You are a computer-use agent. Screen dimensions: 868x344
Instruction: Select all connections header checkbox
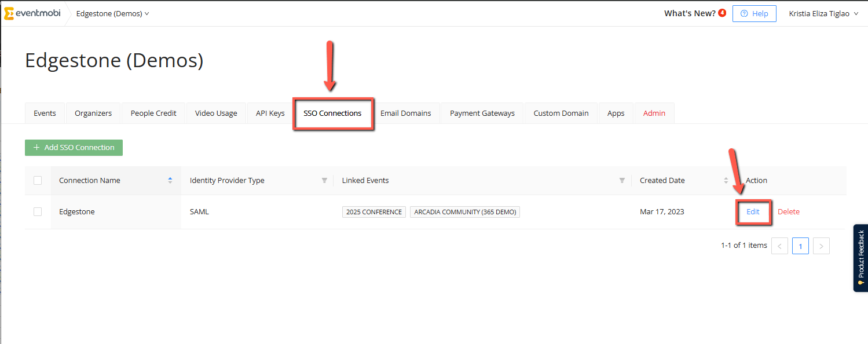[38, 181]
